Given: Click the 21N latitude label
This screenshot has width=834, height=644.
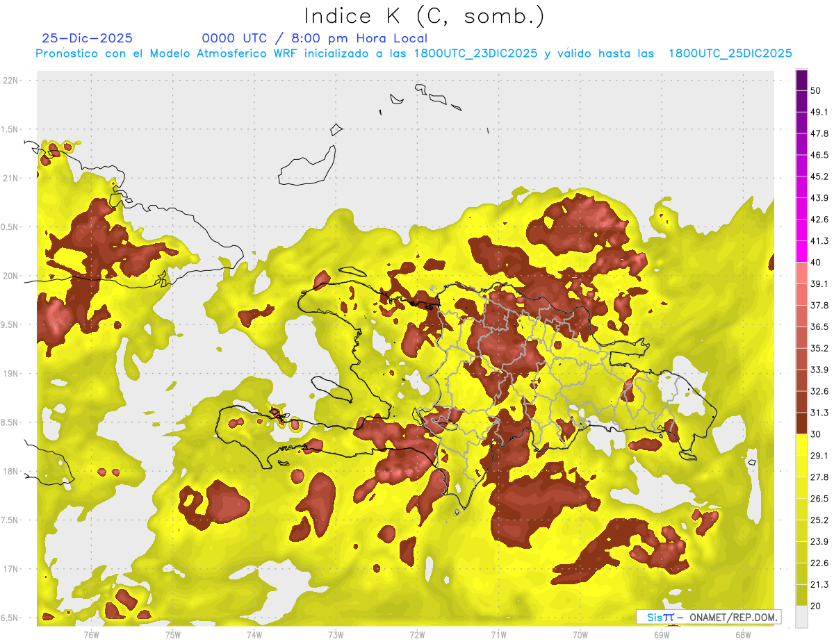Looking at the screenshot, I should point(10,179).
